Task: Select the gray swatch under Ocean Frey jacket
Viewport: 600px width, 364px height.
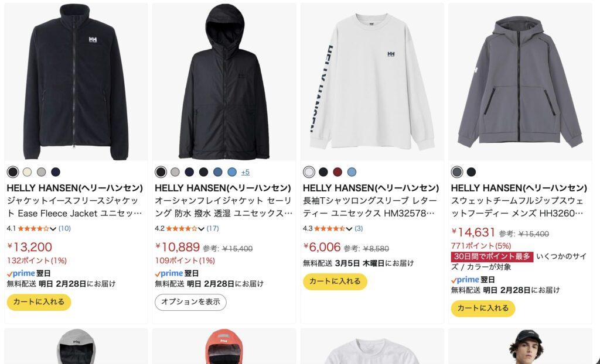Action: (175, 172)
